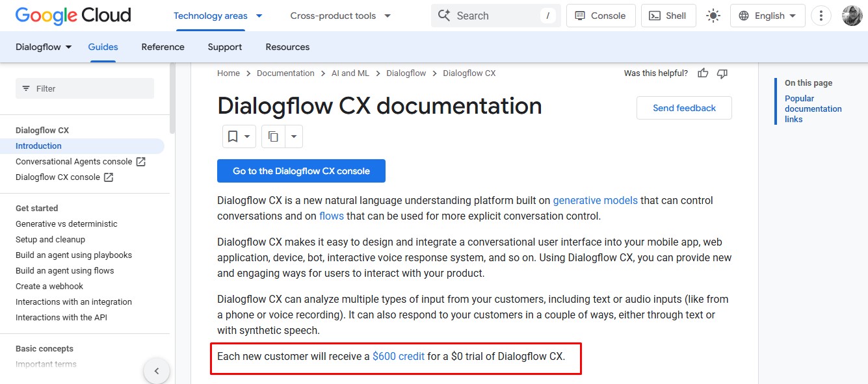
Task: Open the Cloud Shell button
Action: click(668, 16)
